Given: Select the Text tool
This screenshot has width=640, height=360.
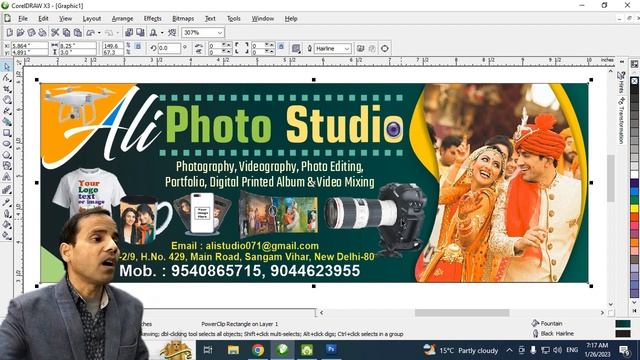Looking at the screenshot, I should (7, 177).
